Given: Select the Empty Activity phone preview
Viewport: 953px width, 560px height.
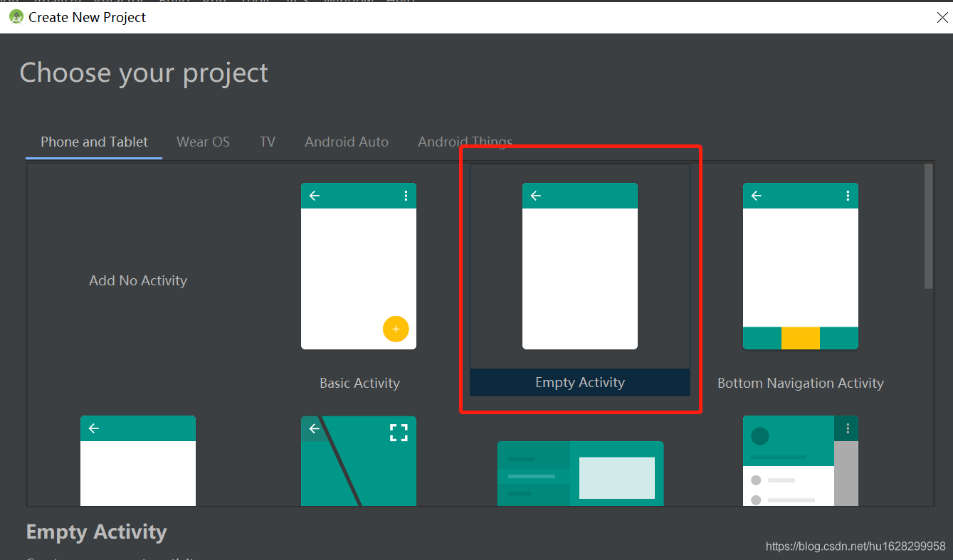Looking at the screenshot, I should 580,266.
